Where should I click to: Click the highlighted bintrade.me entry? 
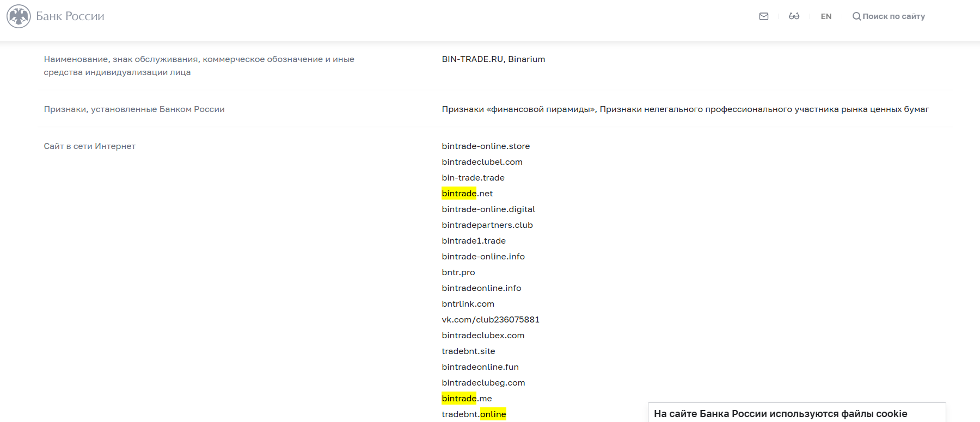pos(467,399)
